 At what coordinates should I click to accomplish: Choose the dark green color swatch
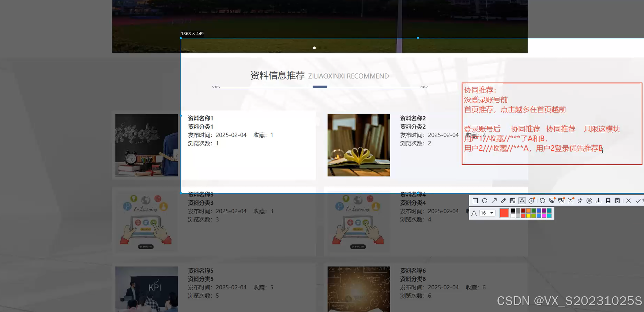(x=534, y=210)
